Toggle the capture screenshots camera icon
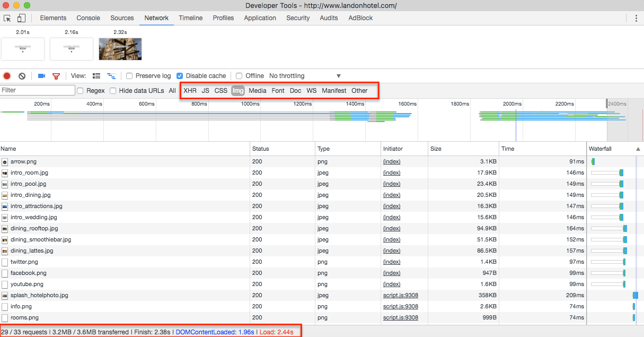The height and width of the screenshot is (337, 644). tap(41, 76)
